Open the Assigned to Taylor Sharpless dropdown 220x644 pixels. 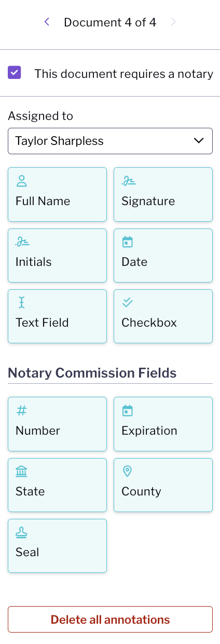(110, 141)
